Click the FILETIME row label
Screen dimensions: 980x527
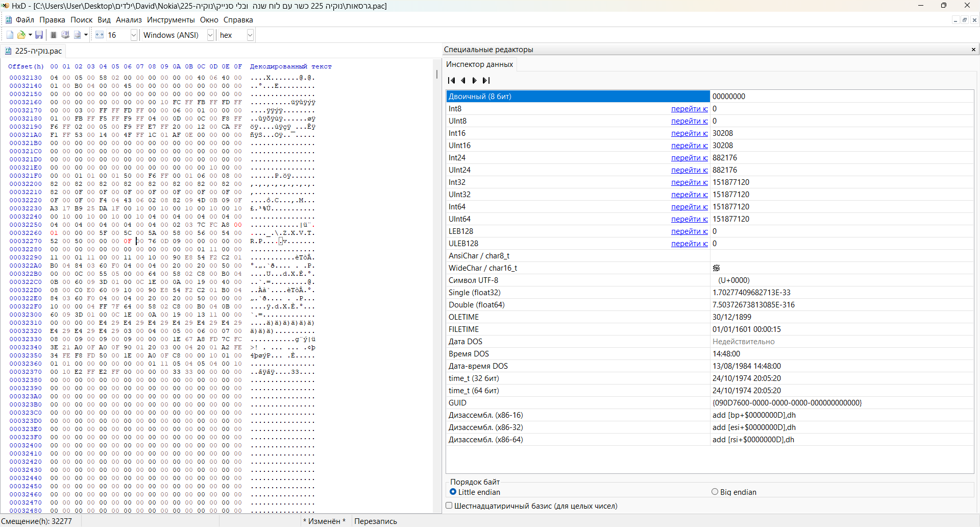463,329
